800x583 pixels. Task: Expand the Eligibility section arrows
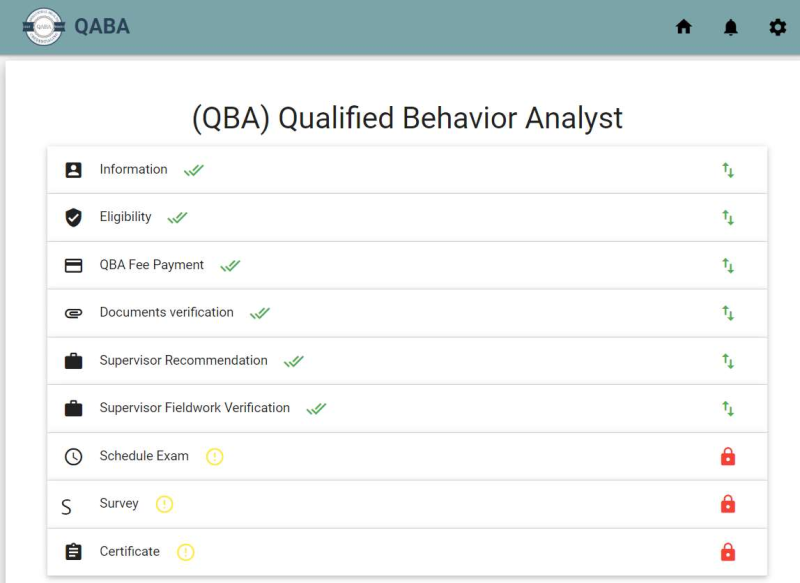click(x=728, y=217)
